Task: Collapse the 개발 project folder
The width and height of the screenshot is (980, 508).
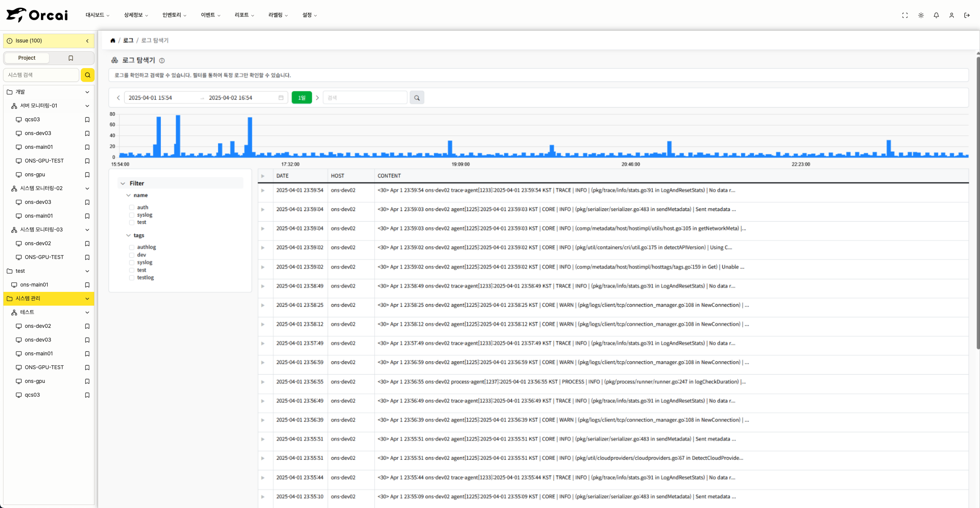Action: coord(87,92)
